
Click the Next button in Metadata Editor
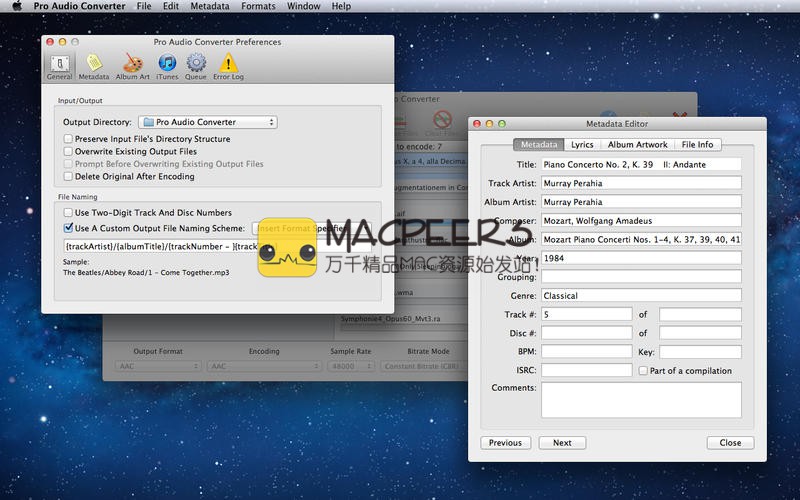pos(562,443)
